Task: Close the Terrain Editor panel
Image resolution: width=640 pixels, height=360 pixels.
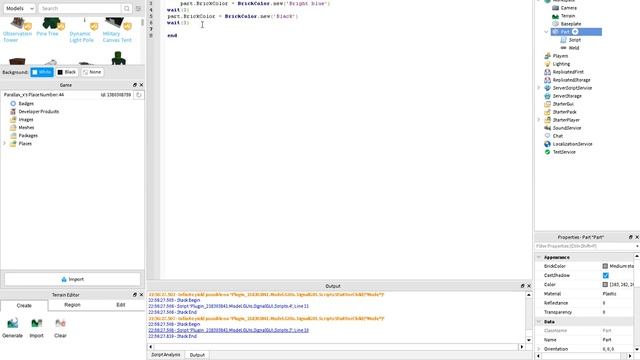Action: [x=141, y=295]
